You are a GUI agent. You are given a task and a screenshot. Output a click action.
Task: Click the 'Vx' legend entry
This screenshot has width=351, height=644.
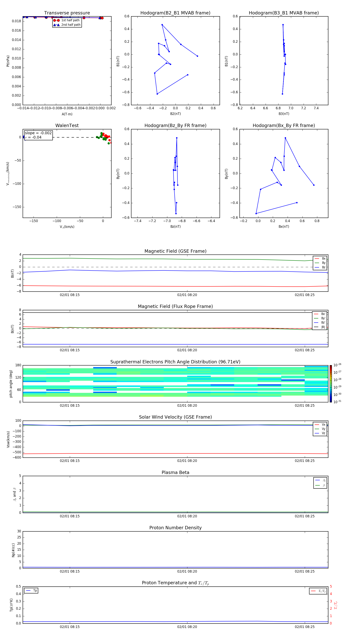click(320, 425)
